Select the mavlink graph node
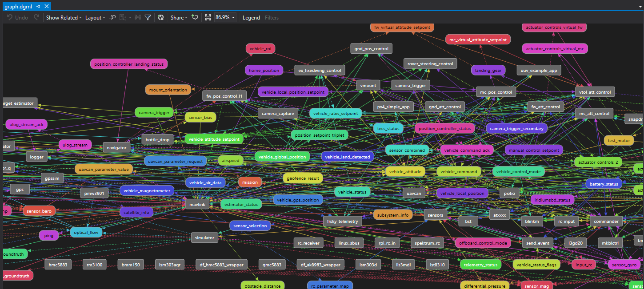 197,205
